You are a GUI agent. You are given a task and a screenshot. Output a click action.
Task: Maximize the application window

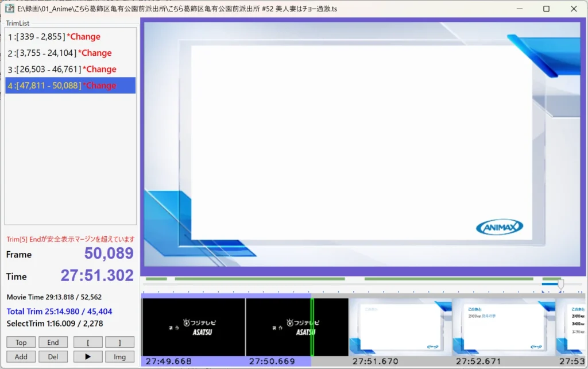pyautogui.click(x=546, y=9)
